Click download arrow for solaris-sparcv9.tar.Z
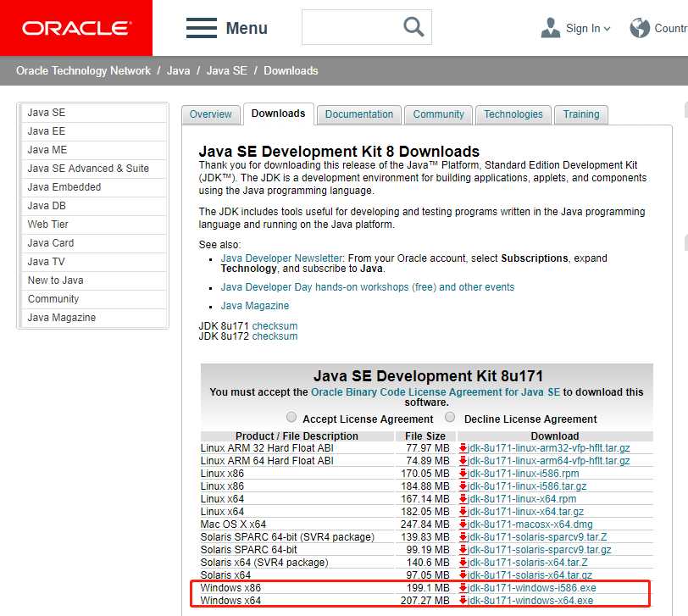This screenshot has width=688, height=616. click(x=463, y=537)
